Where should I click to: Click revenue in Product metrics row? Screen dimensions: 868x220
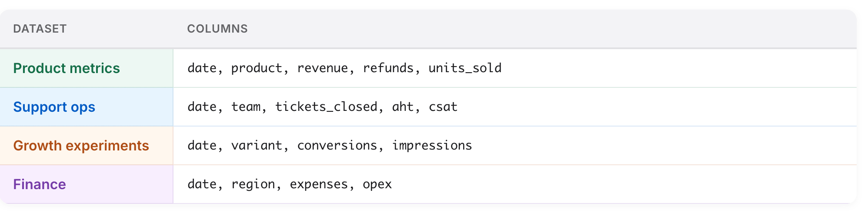(x=322, y=68)
